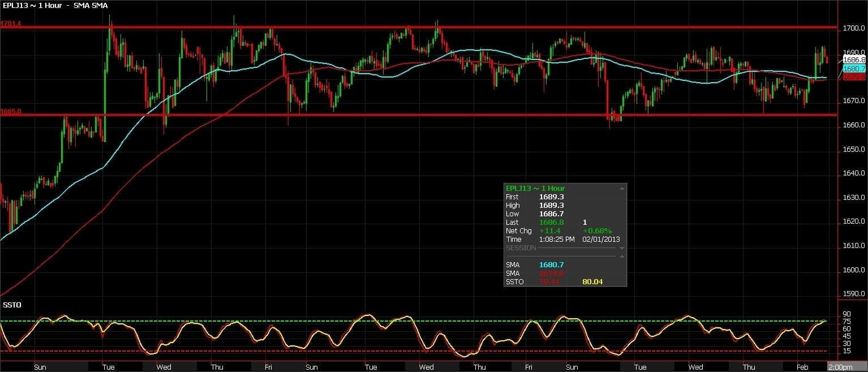Click the SSTO study panel label
This screenshot has width=868, height=372.
click(x=12, y=305)
